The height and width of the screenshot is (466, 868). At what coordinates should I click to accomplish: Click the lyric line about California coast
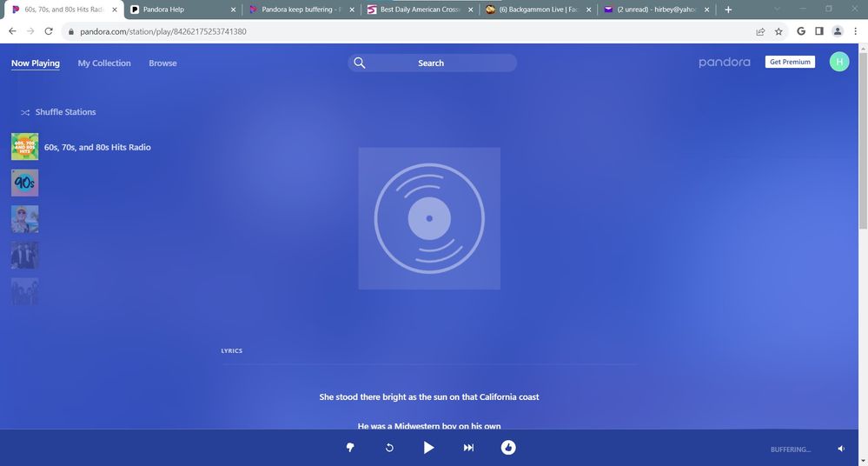(429, 396)
